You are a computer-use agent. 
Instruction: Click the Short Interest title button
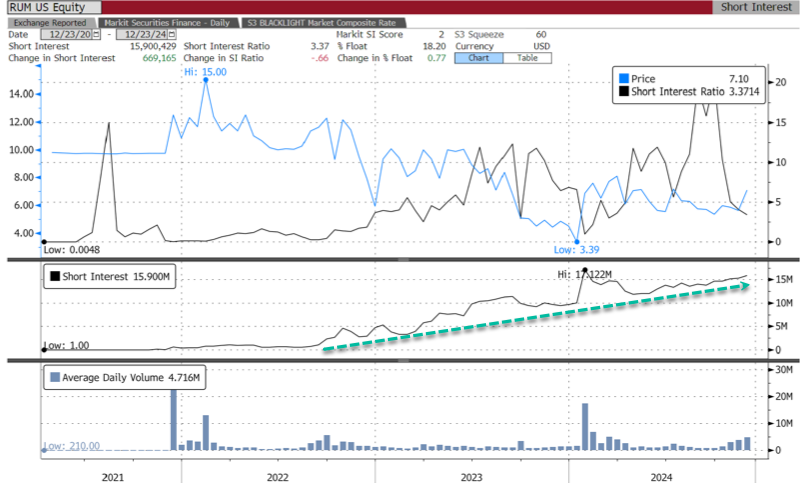pyautogui.click(x=756, y=7)
